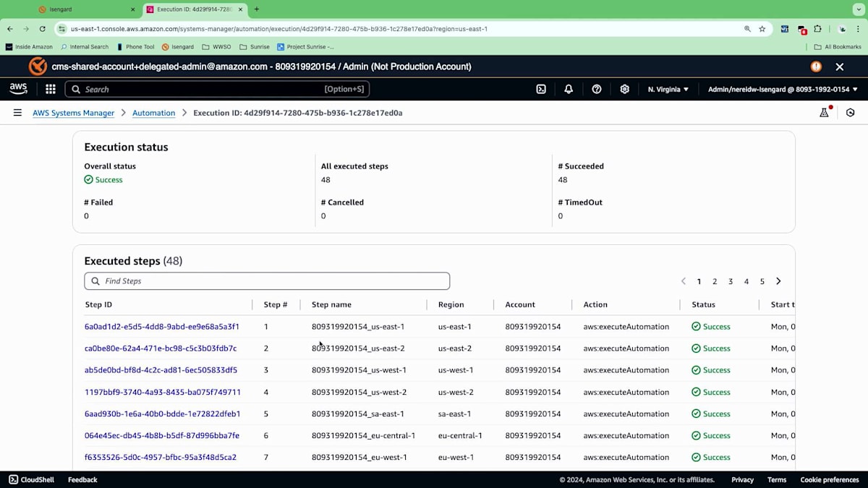The height and width of the screenshot is (488, 868).
Task: Open Inside Amazon bookmark
Action: pyautogui.click(x=29, y=47)
